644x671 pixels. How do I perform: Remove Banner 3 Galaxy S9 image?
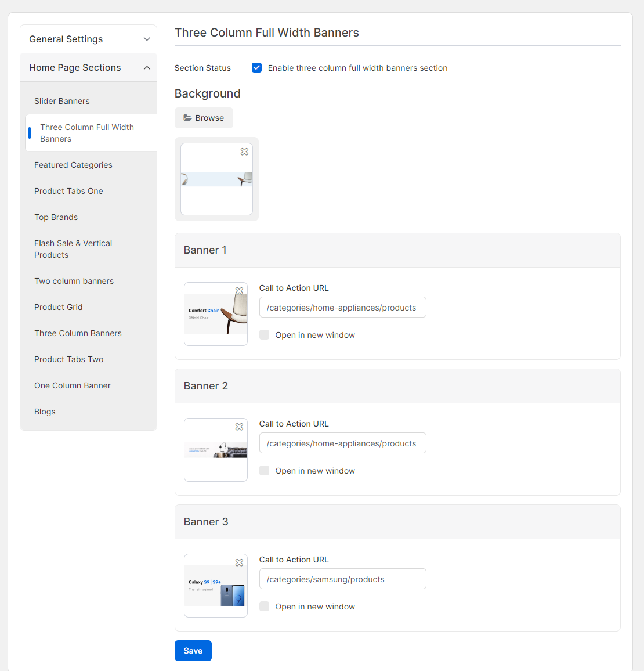[x=239, y=562]
